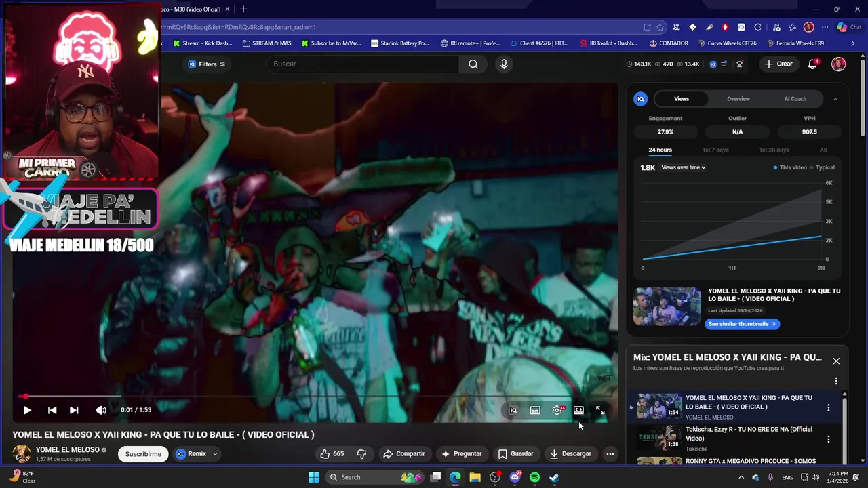This screenshot has height=488, width=868.
Task: Mute the video volume speaker icon
Action: pos(101,410)
